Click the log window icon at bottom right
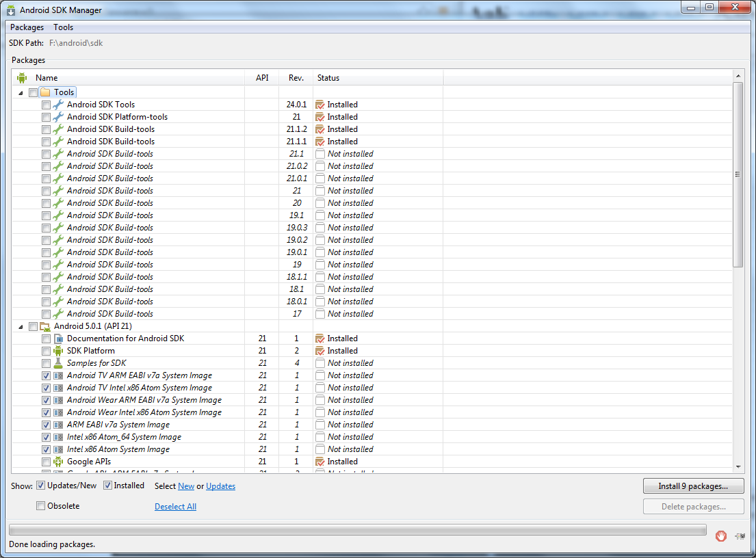This screenshot has height=558, width=756. pyautogui.click(x=740, y=536)
